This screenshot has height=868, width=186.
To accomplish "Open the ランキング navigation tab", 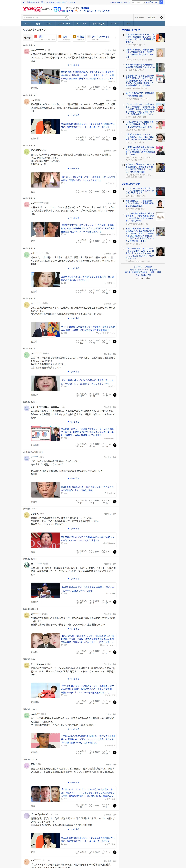I will 115,24.
